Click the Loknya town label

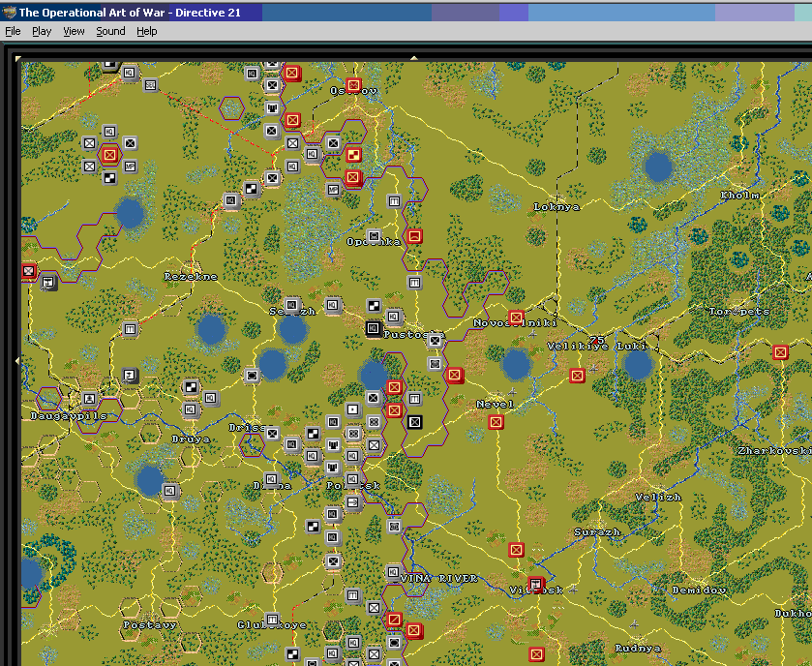(556, 206)
